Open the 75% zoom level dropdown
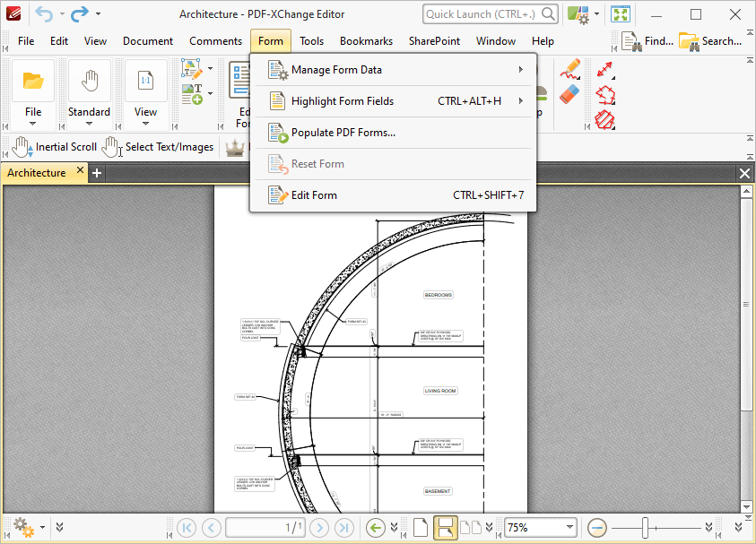 [569, 528]
